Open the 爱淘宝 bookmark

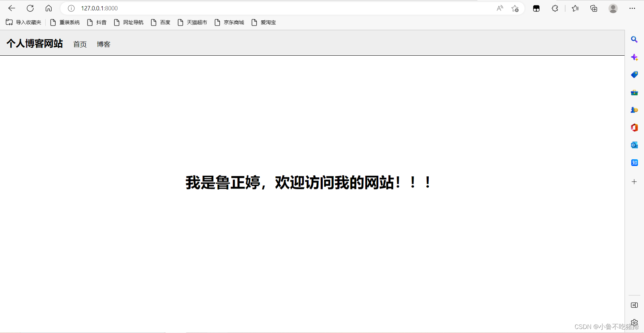264,22
